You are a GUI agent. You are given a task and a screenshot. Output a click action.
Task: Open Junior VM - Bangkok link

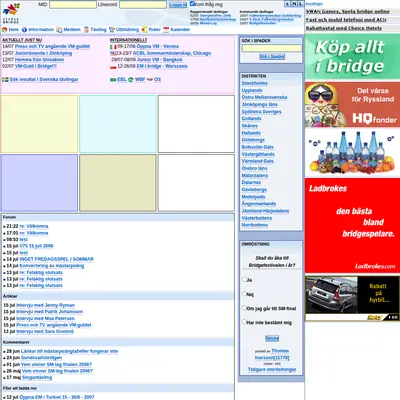click(160, 60)
